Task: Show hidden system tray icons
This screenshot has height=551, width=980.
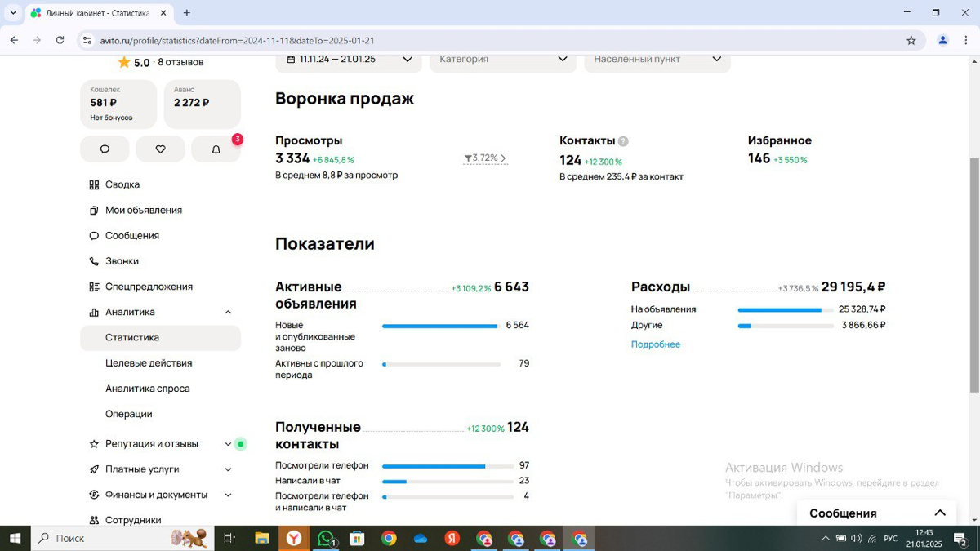Action: (826, 539)
